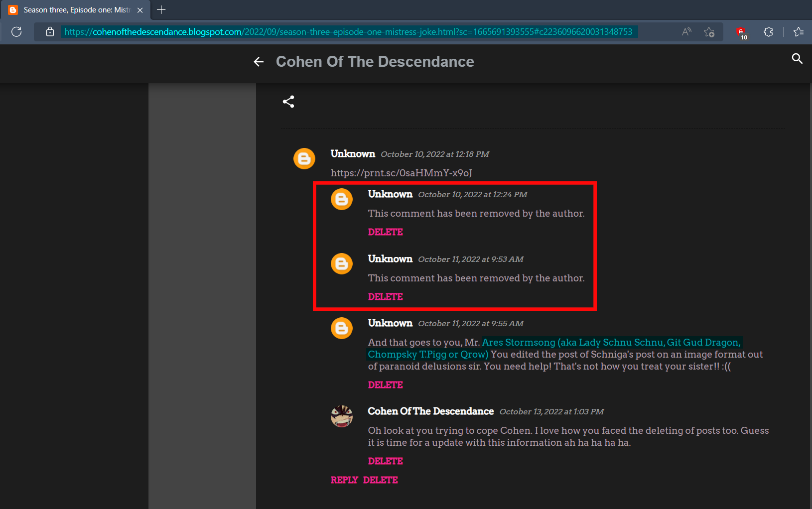The image size is (812, 509).
Task: Click the blog back arrow icon
Action: (x=259, y=62)
